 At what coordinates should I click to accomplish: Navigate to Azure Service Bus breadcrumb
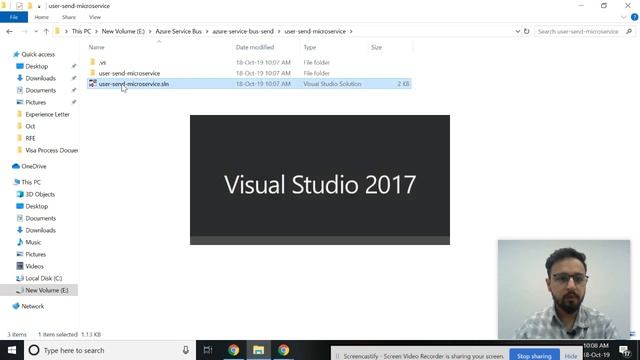click(x=178, y=31)
